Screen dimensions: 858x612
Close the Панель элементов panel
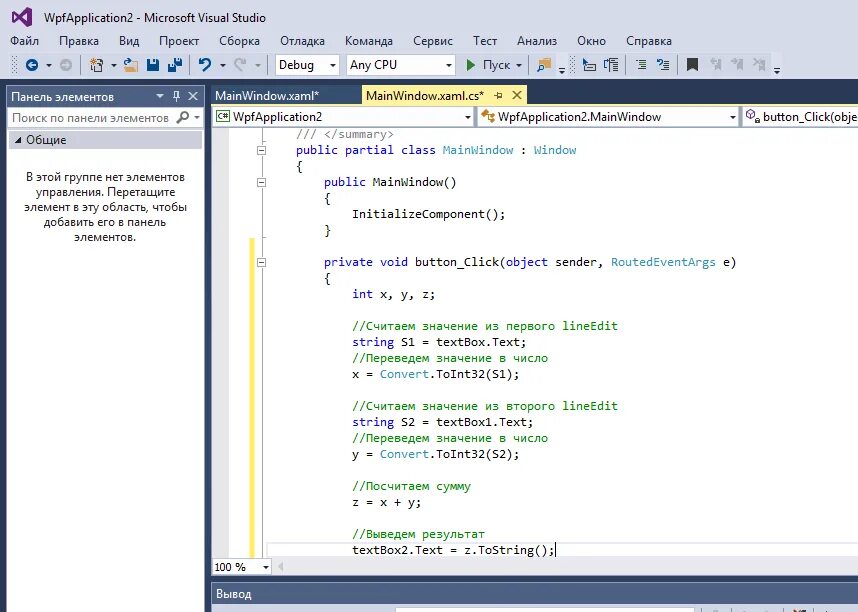click(193, 96)
